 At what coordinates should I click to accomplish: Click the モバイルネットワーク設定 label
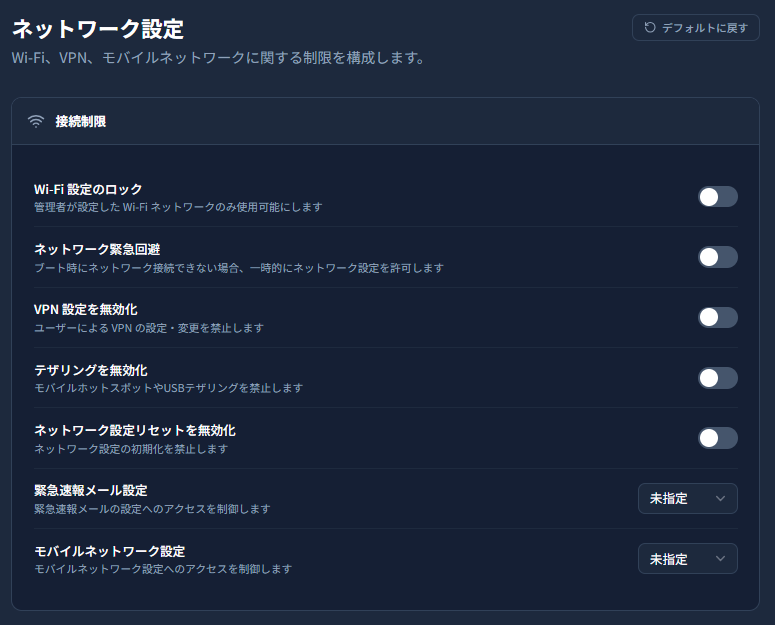click(109, 551)
